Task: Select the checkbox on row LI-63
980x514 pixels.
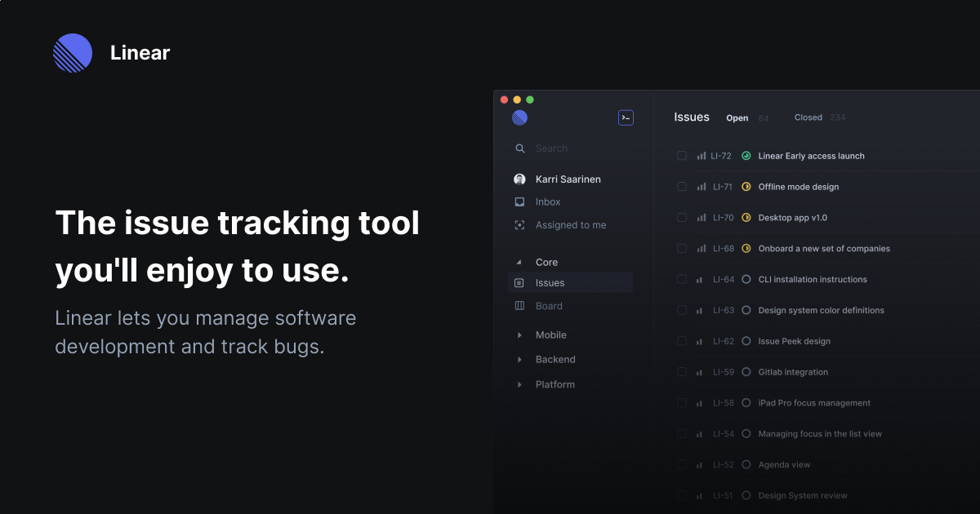Action: tap(682, 310)
